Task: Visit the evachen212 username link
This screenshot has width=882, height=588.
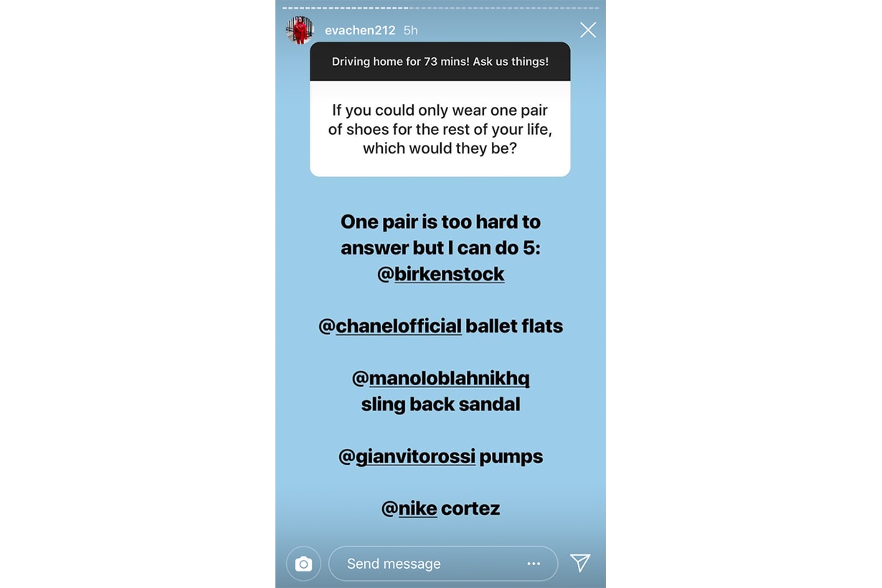Action: click(360, 30)
